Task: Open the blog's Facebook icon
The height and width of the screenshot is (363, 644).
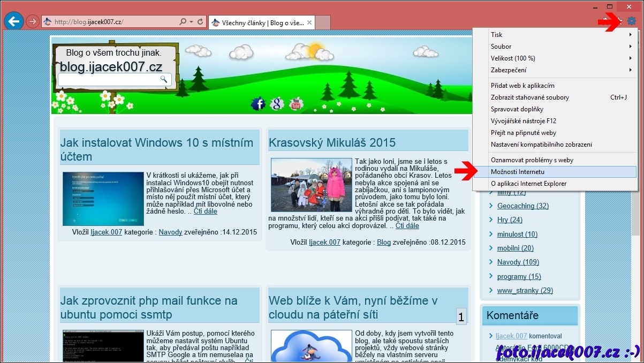Action: pos(258,104)
